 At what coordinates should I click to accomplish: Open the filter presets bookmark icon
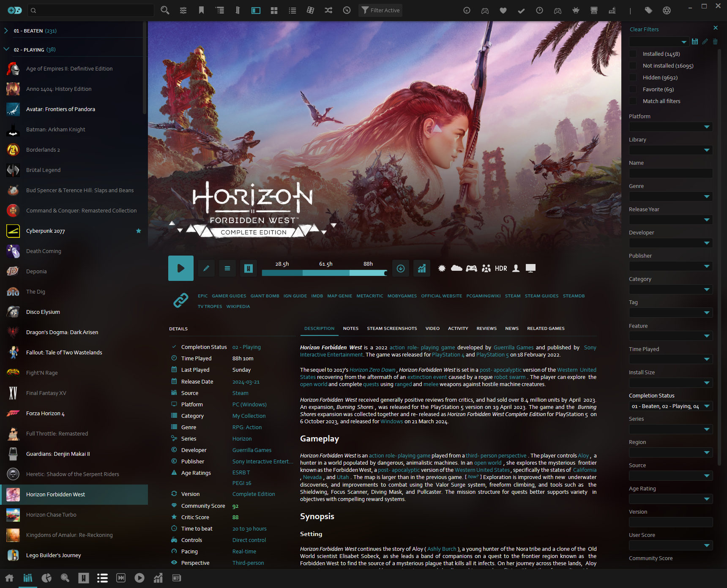point(201,10)
